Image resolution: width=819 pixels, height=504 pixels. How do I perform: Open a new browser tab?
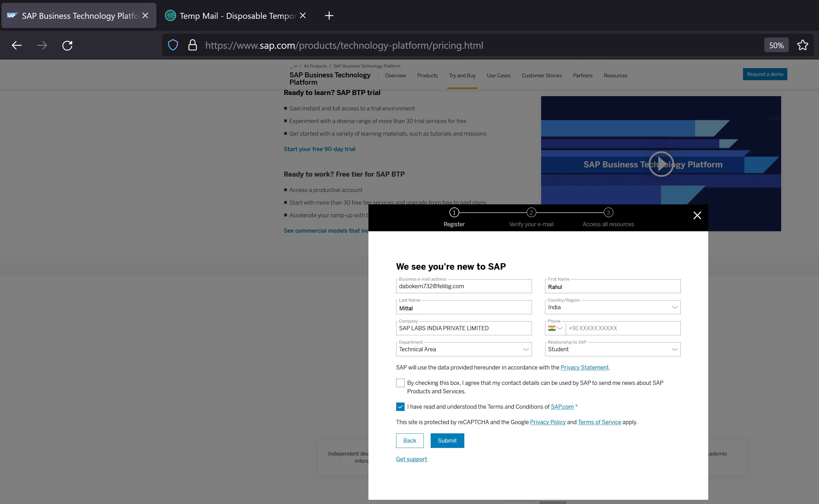pyautogui.click(x=329, y=16)
